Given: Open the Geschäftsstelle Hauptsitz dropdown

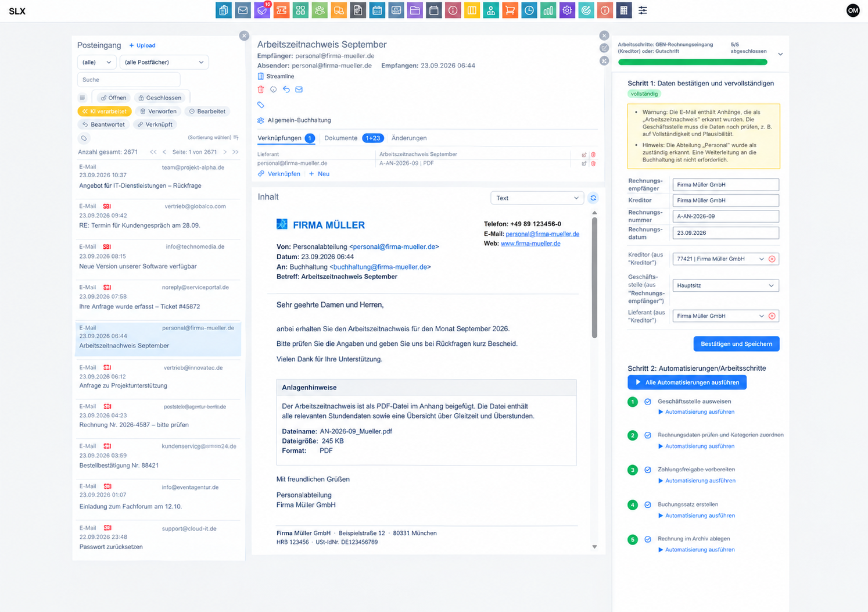Looking at the screenshot, I should point(726,285).
